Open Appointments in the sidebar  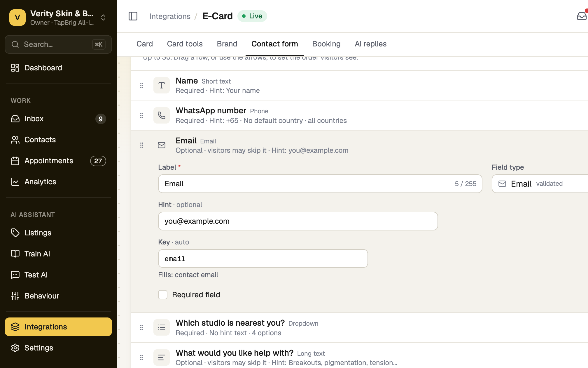pyautogui.click(x=58, y=161)
